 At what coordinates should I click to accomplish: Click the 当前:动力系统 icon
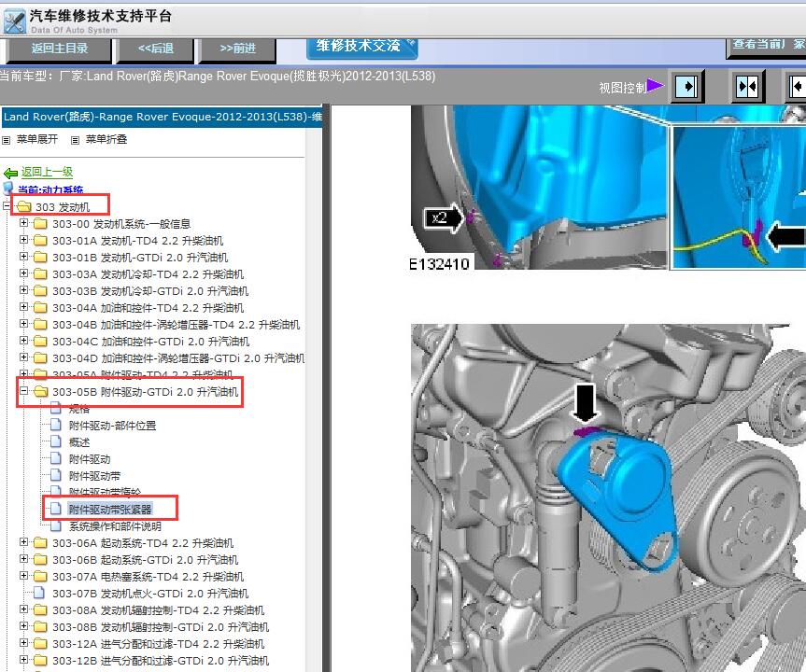(x=7, y=188)
